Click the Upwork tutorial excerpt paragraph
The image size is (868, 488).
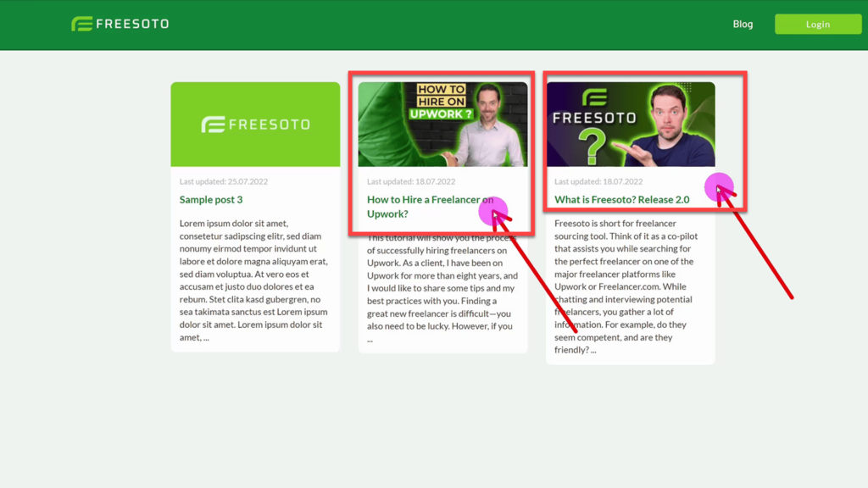(442, 288)
